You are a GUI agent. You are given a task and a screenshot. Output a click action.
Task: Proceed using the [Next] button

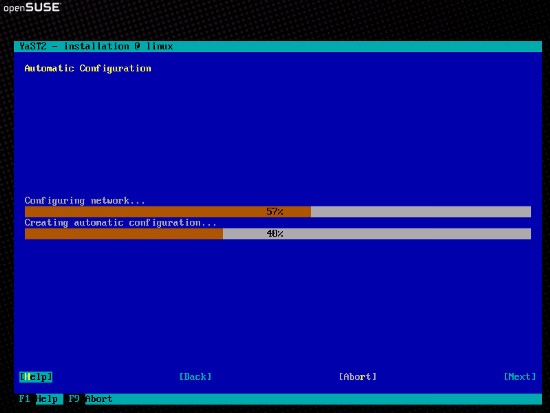(520, 377)
